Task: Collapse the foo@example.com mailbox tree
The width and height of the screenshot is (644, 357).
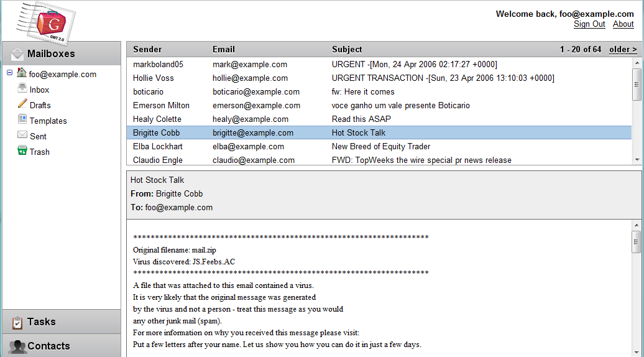Action: (x=9, y=73)
